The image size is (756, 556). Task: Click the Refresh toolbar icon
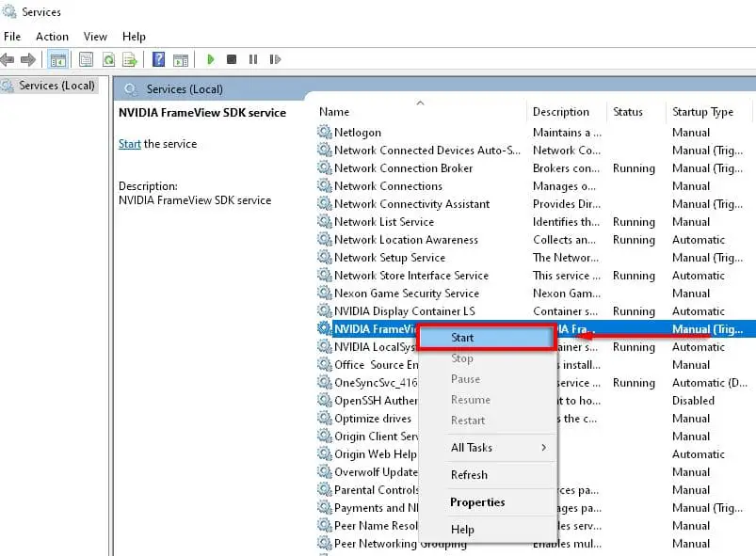click(108, 59)
